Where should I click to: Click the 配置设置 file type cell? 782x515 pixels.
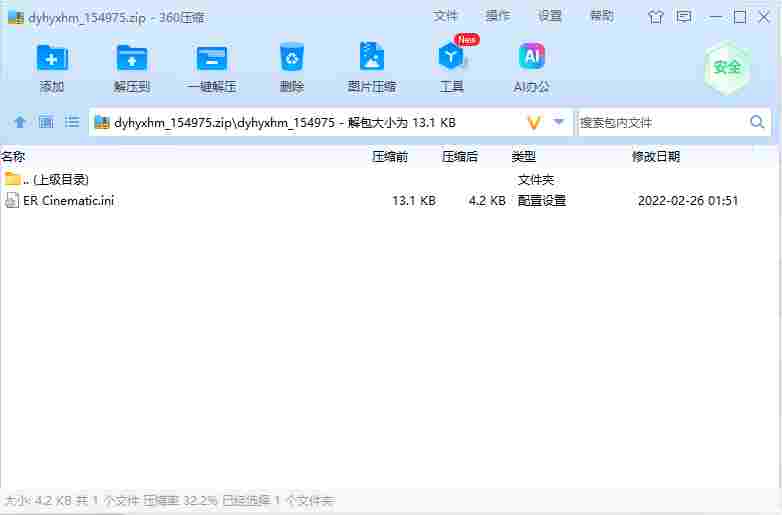[542, 200]
